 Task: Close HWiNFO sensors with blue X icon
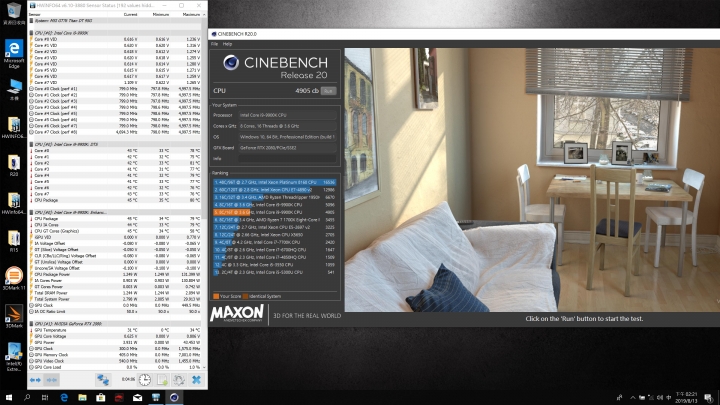click(196, 380)
